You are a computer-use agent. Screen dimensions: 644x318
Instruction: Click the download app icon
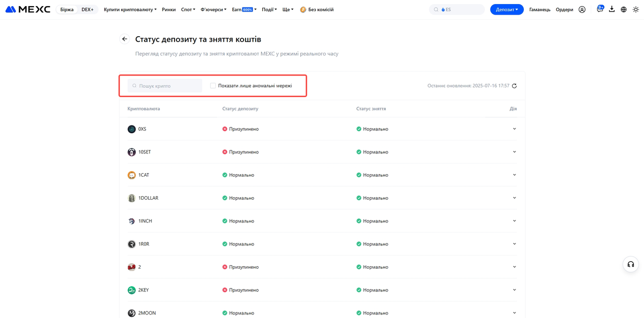click(612, 9)
